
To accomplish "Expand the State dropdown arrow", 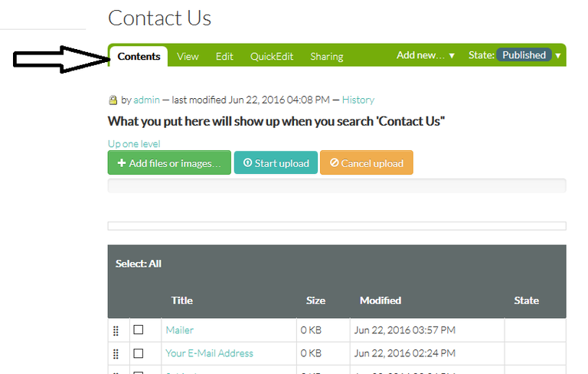I will click(558, 56).
